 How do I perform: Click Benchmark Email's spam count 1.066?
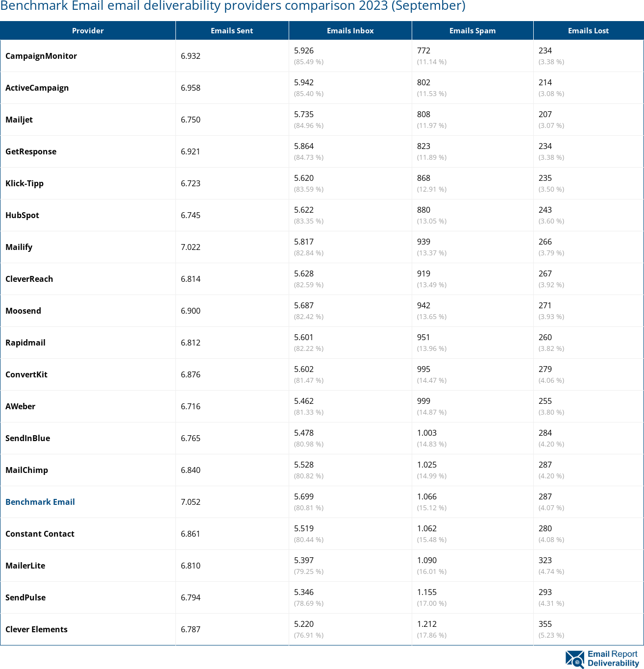coord(427,496)
